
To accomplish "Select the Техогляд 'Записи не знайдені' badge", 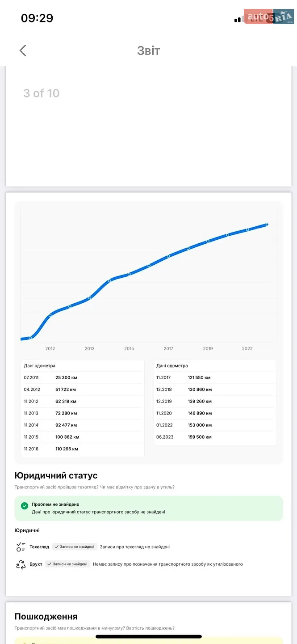I will (75, 547).
